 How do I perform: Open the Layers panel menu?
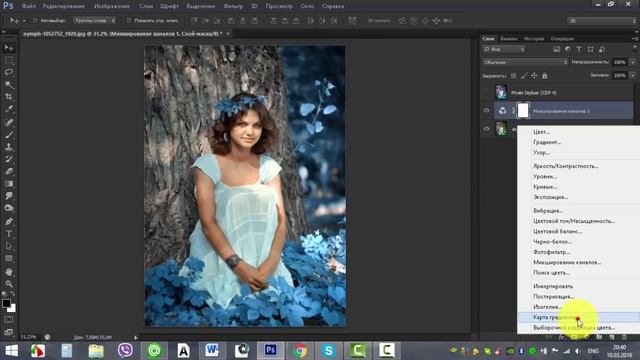click(635, 39)
